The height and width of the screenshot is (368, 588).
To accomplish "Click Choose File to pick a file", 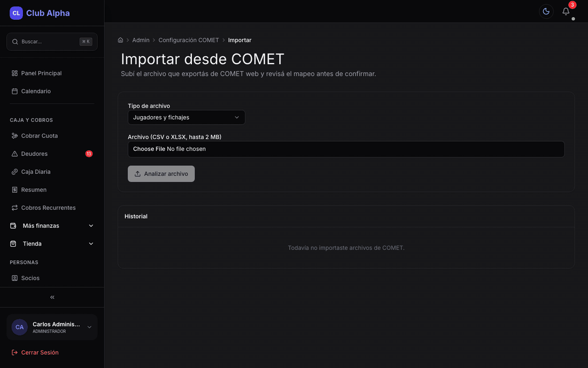I will (x=149, y=149).
